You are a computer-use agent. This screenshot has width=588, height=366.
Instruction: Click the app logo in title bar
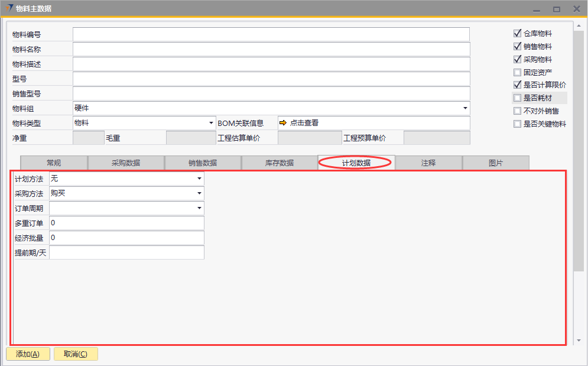(x=9, y=8)
